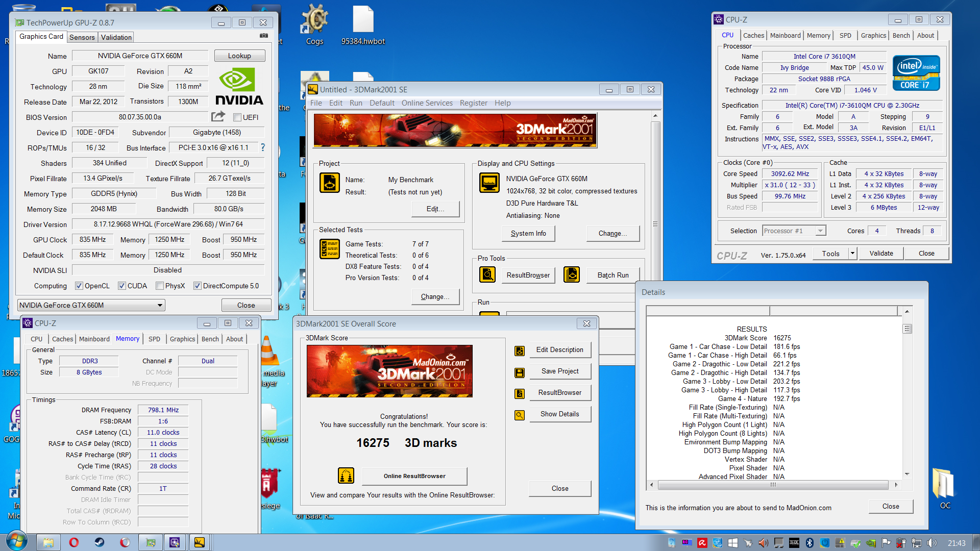Open the Register menu in 3DMark2001

tap(474, 103)
